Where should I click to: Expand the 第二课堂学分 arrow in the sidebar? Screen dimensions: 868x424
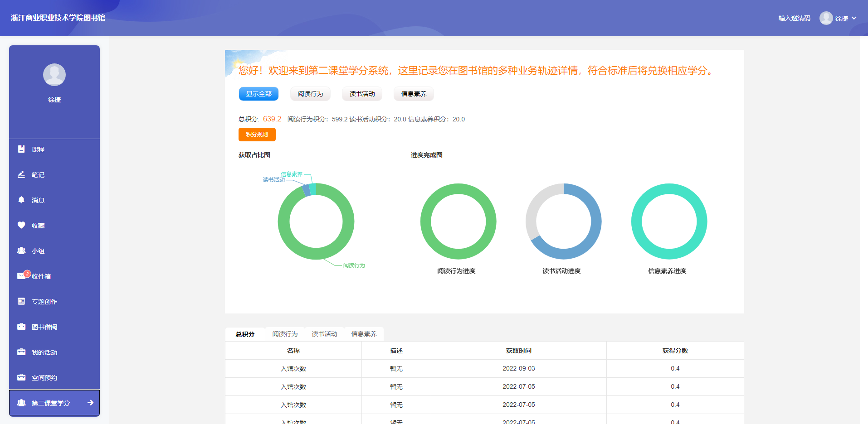coord(90,403)
